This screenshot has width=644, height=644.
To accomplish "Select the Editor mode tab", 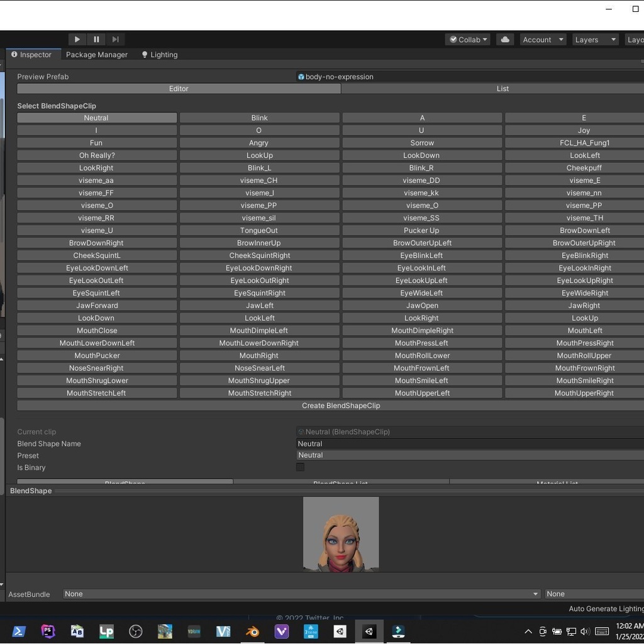I will pyautogui.click(x=179, y=89).
